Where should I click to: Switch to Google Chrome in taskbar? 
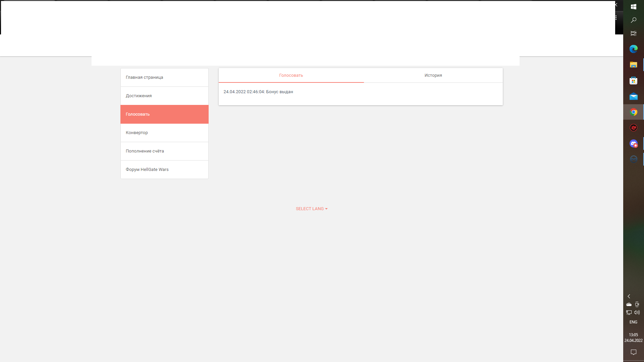[x=633, y=112]
